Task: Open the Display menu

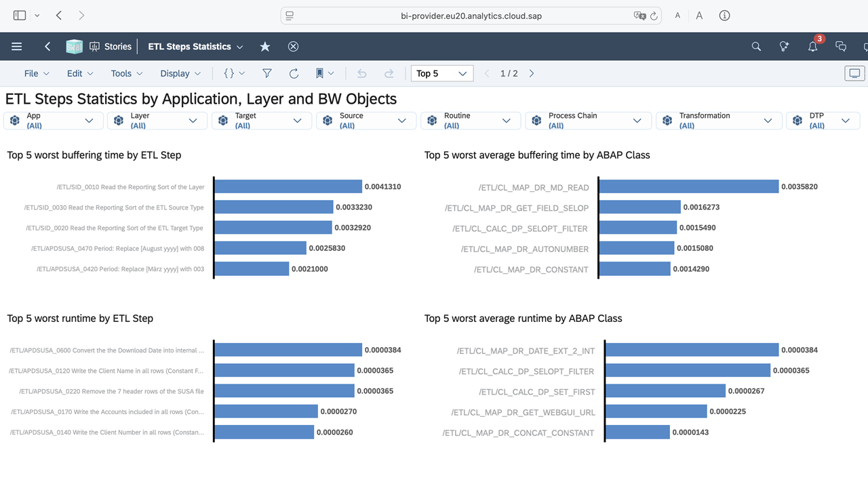Action: pyautogui.click(x=180, y=73)
